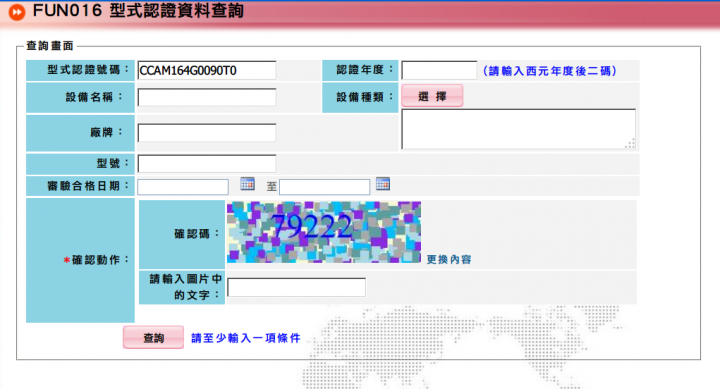Click the 查詢畫面 section legend
The width and height of the screenshot is (720, 389).
point(50,46)
